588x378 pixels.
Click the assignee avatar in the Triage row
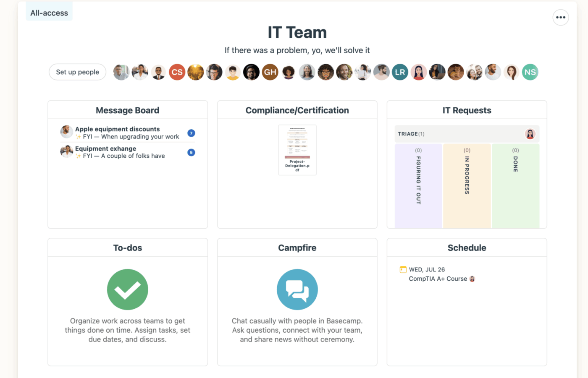coord(530,134)
